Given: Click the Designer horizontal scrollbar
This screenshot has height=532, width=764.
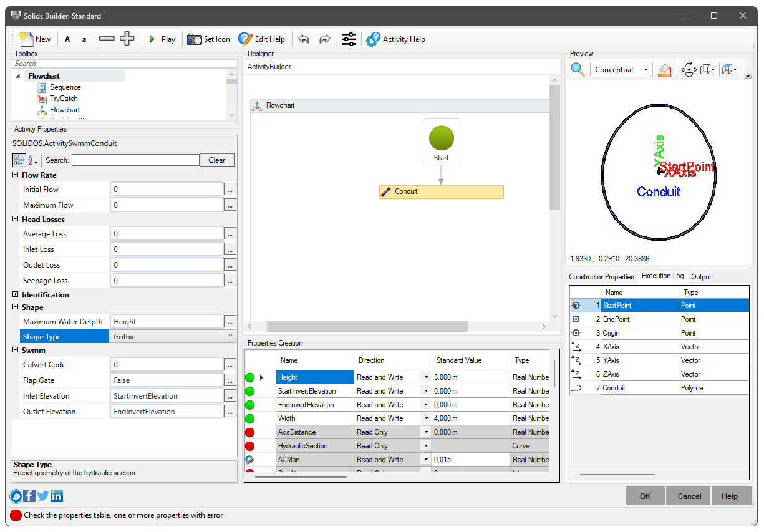Looking at the screenshot, I should tap(367, 327).
